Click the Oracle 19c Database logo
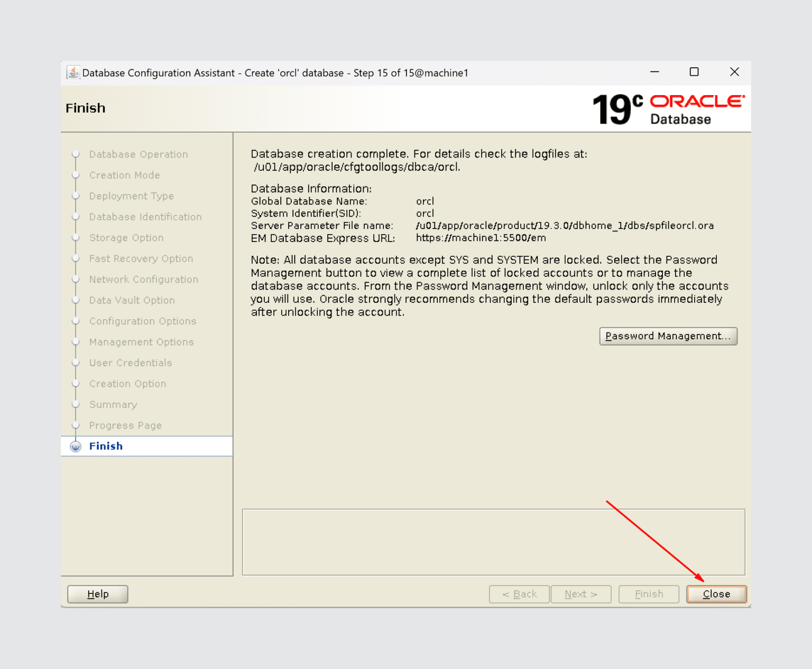 (x=668, y=109)
